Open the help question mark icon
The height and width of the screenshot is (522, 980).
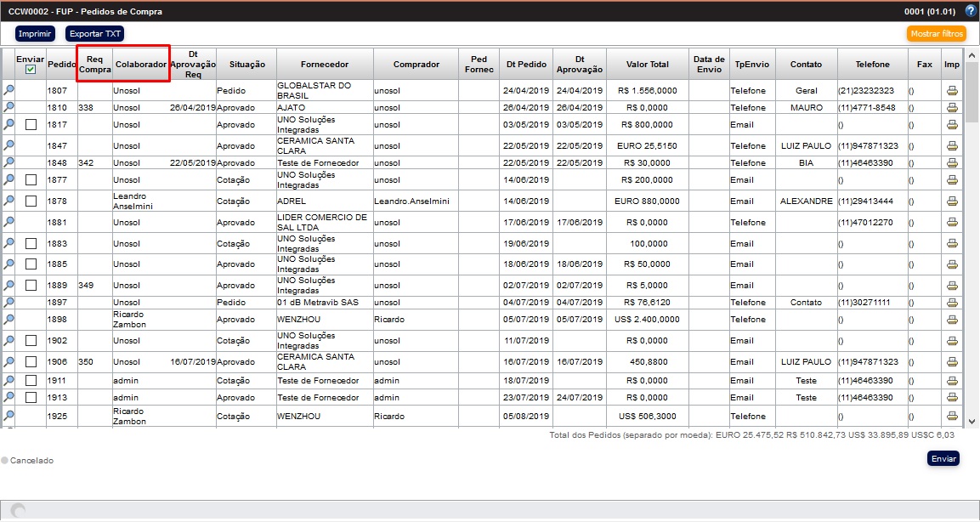coord(971,11)
